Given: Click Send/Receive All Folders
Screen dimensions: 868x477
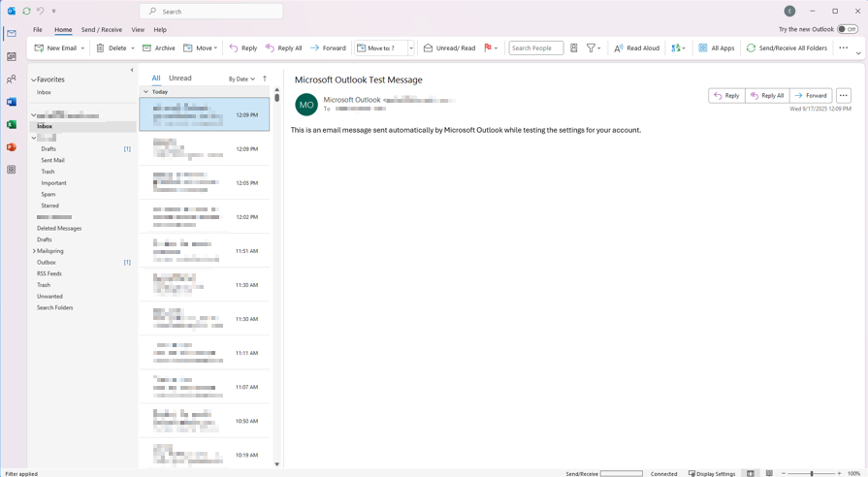Looking at the screenshot, I should click(787, 48).
